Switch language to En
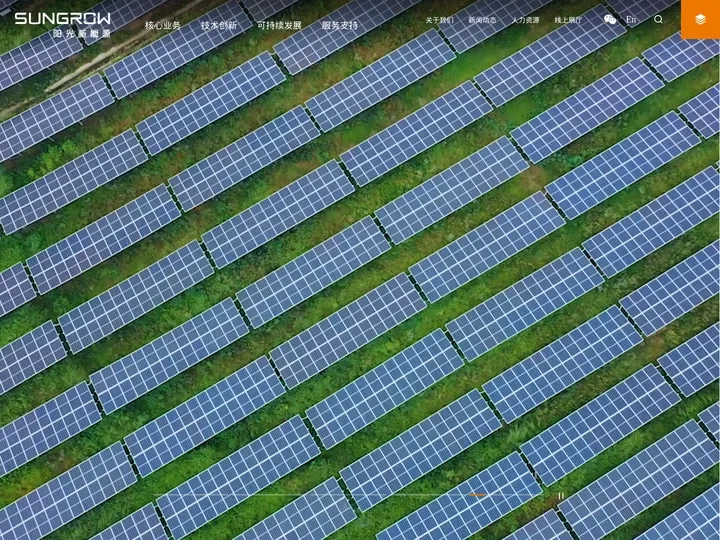720x540 pixels. click(x=631, y=19)
